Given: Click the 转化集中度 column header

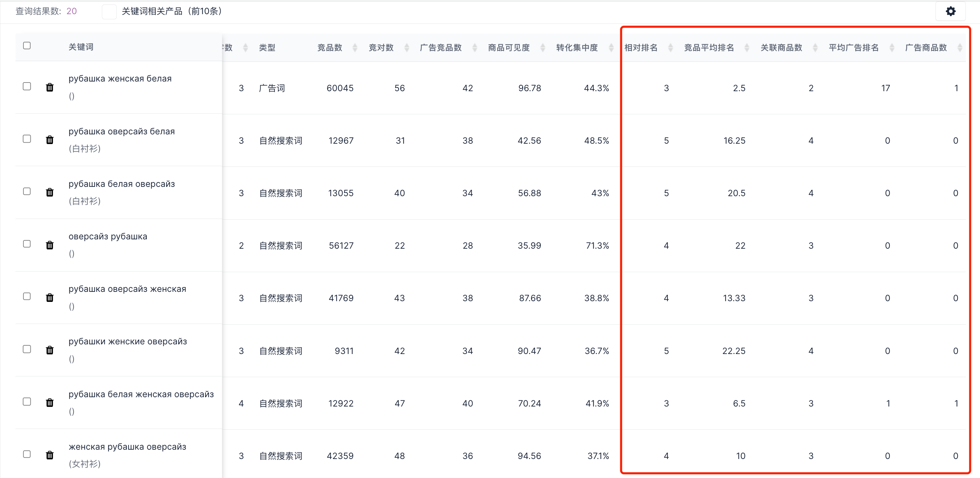Looking at the screenshot, I should pos(577,48).
